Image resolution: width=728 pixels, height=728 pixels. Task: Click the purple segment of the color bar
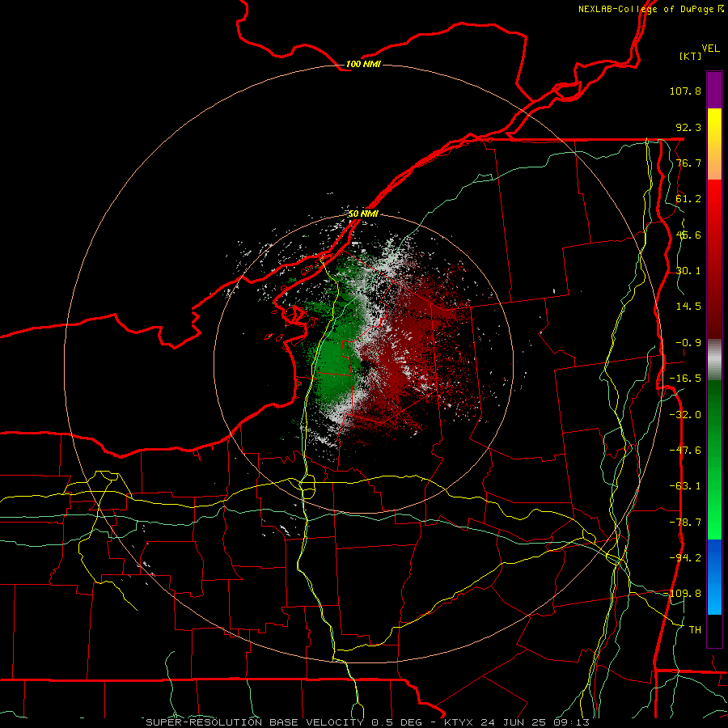point(714,90)
